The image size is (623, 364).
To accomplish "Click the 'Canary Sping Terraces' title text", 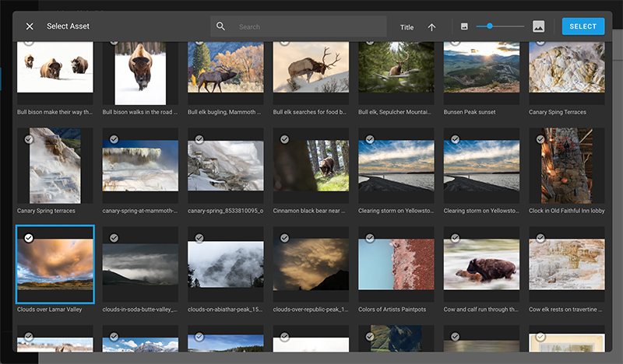I will tap(557, 112).
